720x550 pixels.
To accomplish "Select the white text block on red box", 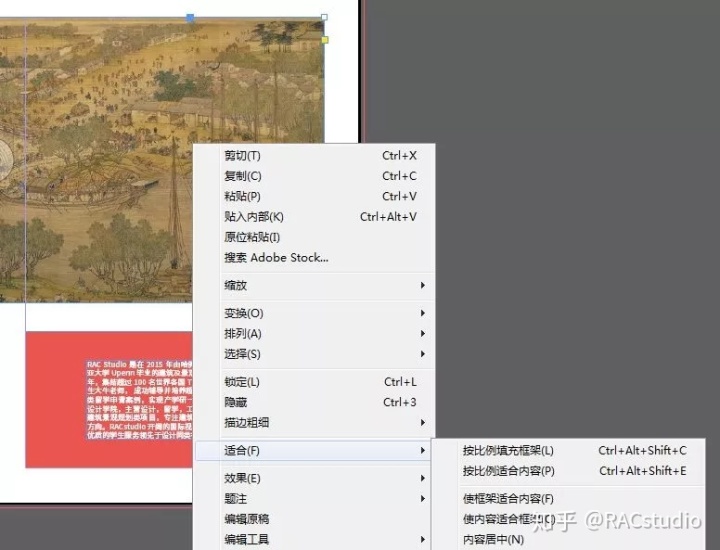I will (x=140, y=400).
